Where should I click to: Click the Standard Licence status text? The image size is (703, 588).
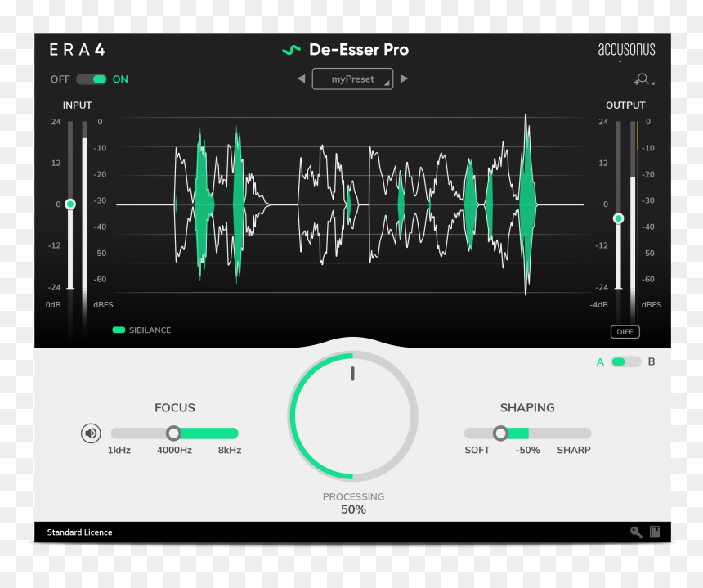click(80, 532)
